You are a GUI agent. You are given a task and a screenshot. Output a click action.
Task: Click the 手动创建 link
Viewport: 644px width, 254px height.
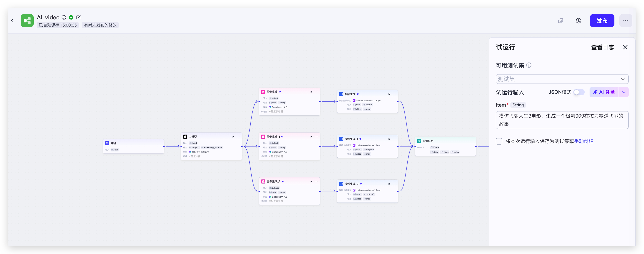click(584, 141)
